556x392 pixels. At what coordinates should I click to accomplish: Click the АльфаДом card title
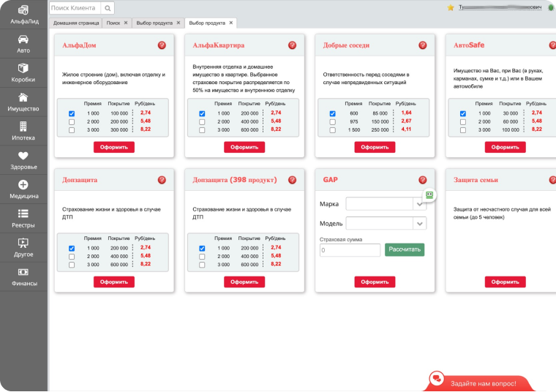[x=79, y=45]
